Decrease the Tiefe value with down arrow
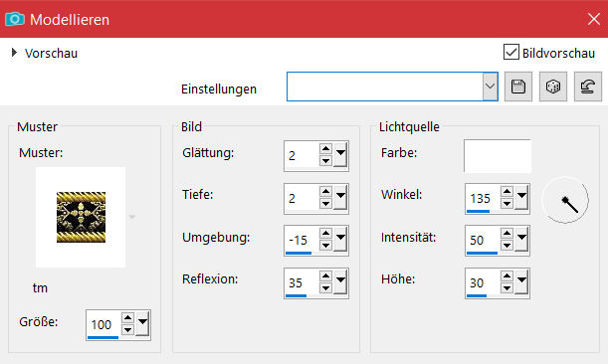Viewport: 608px width, 364px height. pyautogui.click(x=325, y=204)
